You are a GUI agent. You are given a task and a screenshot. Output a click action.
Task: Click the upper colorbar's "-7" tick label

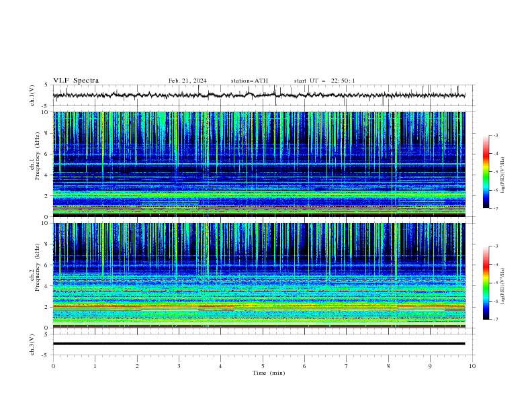[x=496, y=208]
